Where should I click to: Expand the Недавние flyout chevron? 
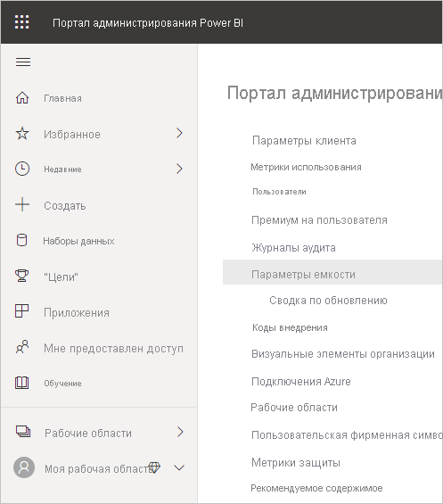(179, 169)
